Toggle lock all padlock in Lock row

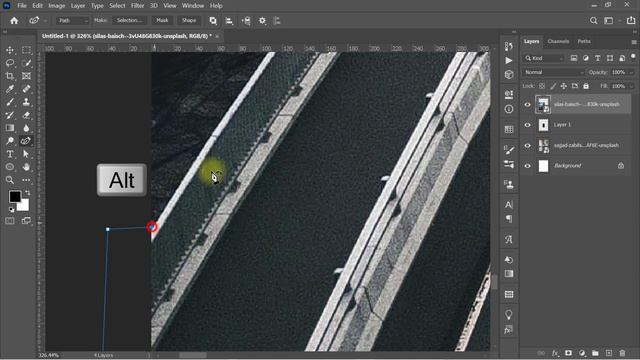586,86
